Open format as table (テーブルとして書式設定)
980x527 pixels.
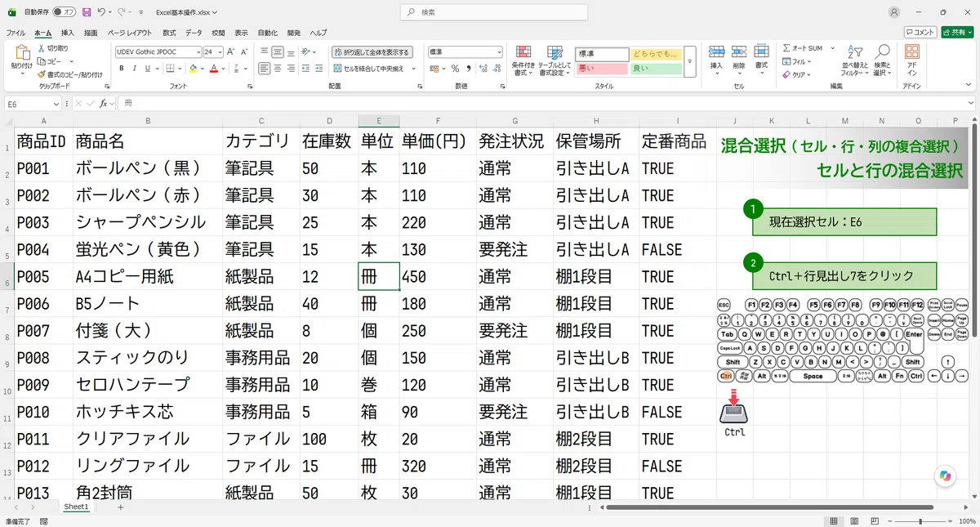click(555, 61)
